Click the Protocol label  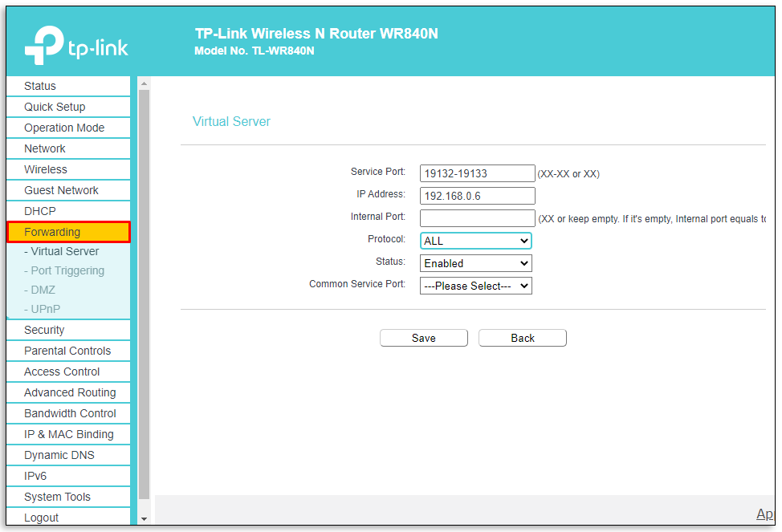(386, 239)
